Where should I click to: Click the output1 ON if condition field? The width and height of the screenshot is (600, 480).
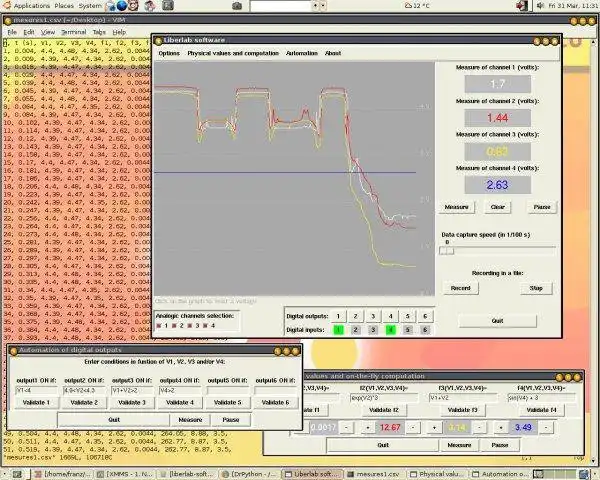tap(36, 391)
